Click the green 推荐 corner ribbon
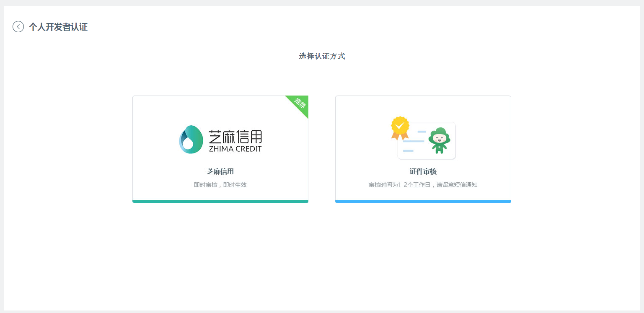Image resolution: width=644 pixels, height=313 pixels. (x=299, y=104)
